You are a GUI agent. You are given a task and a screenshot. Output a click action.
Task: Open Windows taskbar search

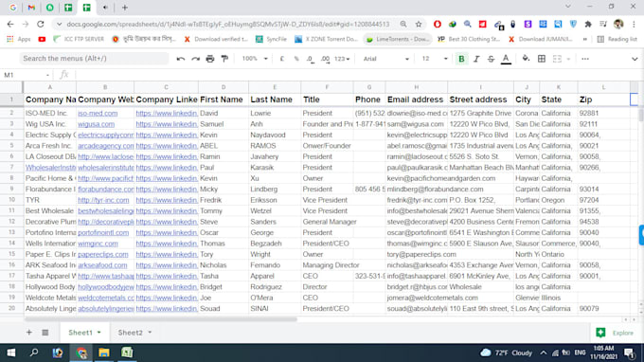tap(34, 353)
